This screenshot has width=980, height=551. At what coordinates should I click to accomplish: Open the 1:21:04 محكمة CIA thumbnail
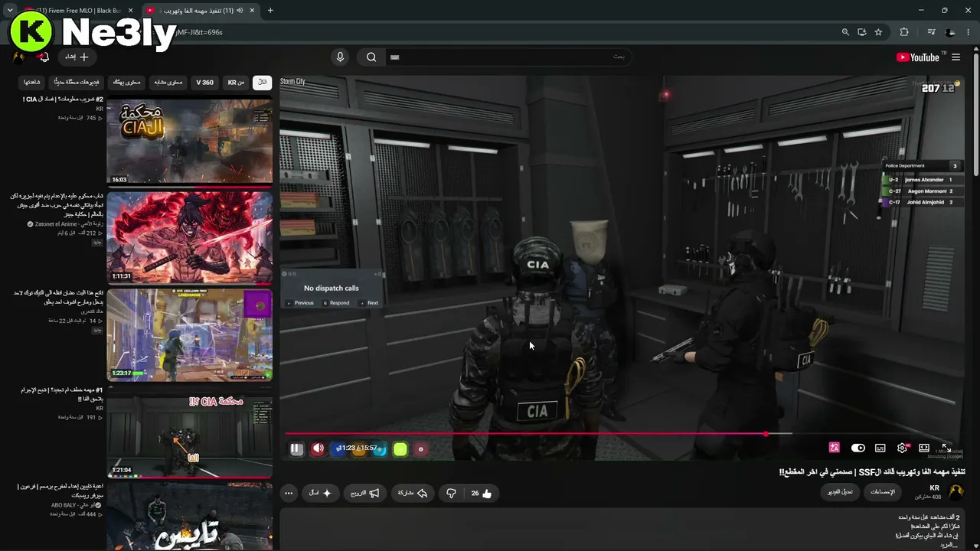coord(189,432)
